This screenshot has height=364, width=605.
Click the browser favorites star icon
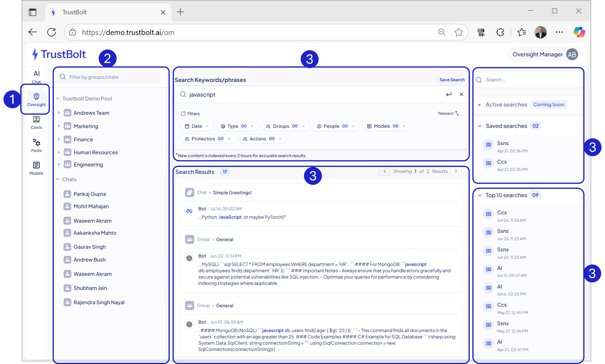(x=458, y=32)
